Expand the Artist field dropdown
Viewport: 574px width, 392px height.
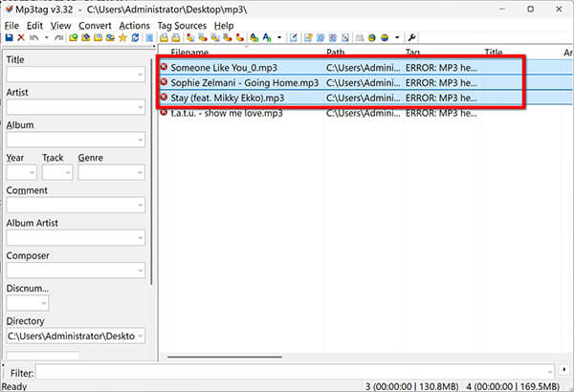tap(140, 107)
